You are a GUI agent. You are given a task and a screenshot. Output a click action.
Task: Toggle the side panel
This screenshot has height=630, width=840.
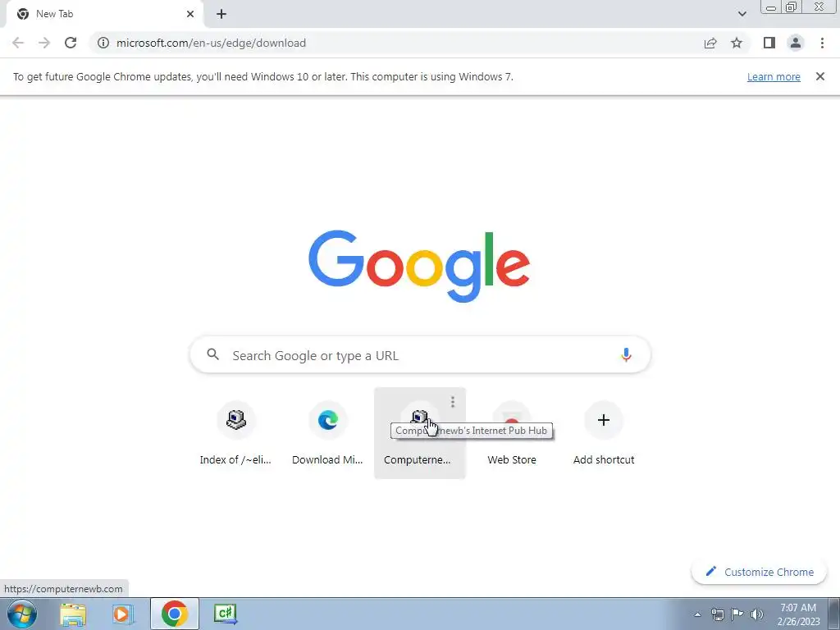(x=769, y=43)
